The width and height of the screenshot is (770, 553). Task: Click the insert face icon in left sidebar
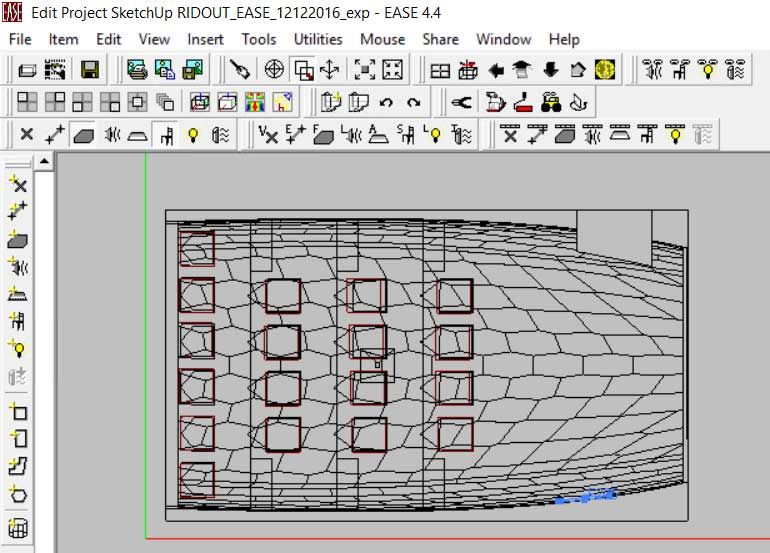[x=18, y=239]
